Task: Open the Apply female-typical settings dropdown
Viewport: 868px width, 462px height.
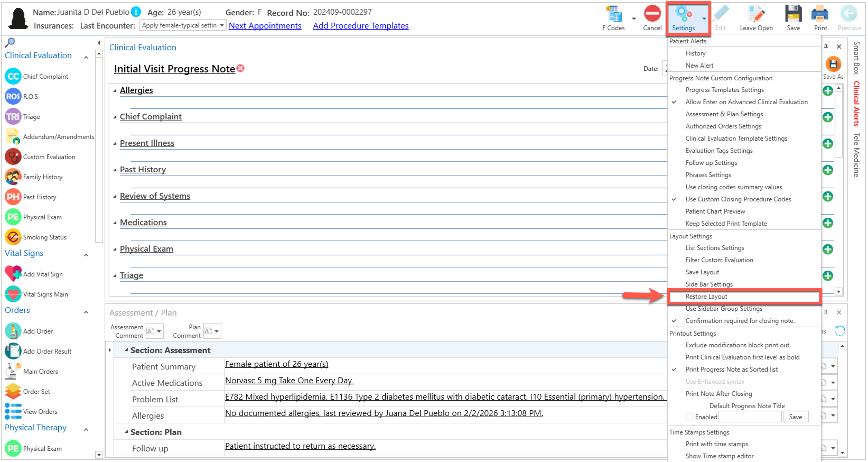Action: pyautogui.click(x=222, y=26)
